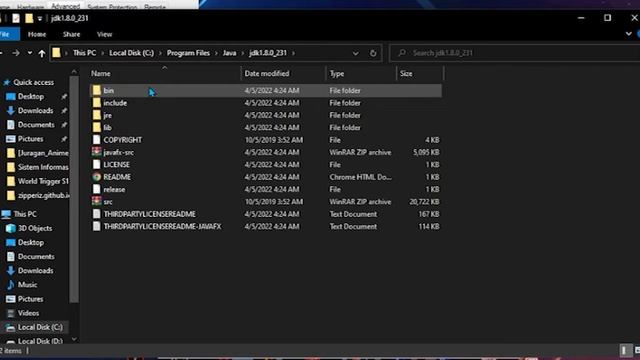
Task: Open the Sistem Informas folder
Action: [x=43, y=167]
